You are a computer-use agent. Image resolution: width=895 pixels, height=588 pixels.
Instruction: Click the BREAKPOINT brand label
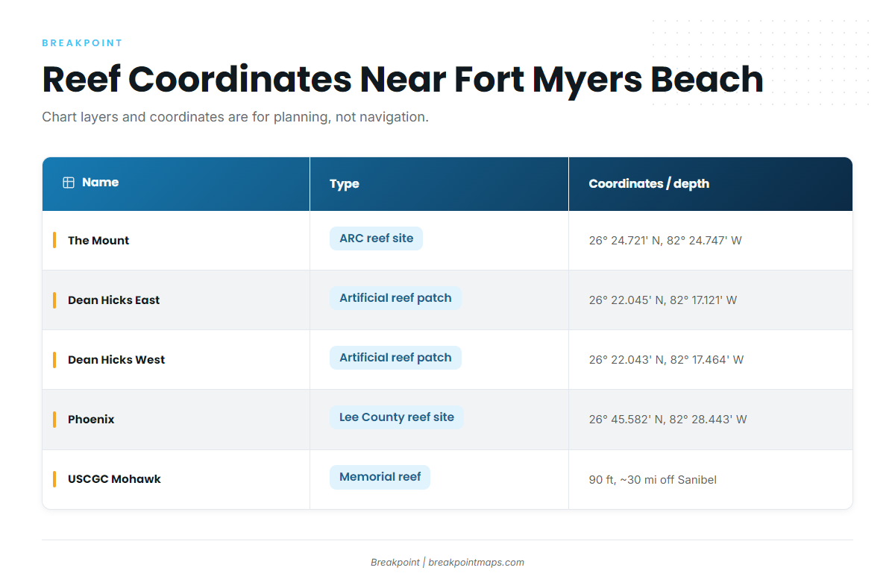(82, 43)
